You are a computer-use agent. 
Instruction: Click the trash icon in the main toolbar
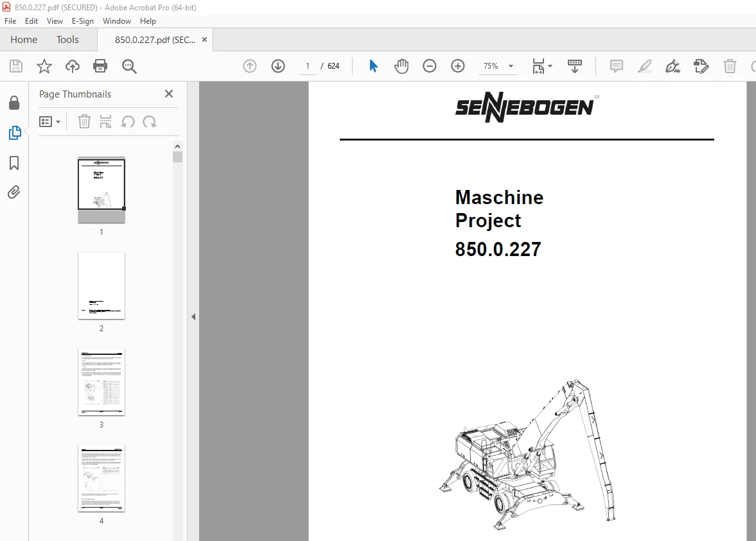click(x=730, y=66)
